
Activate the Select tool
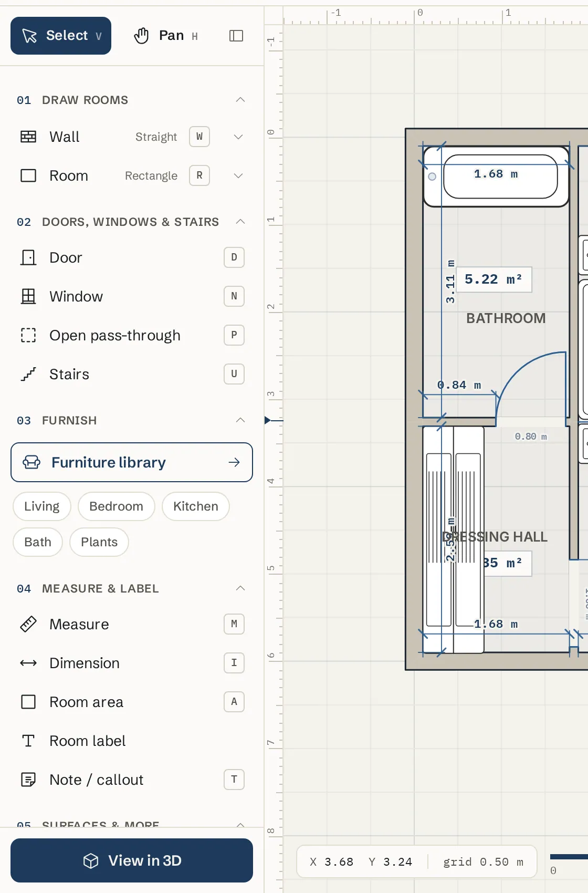(61, 36)
